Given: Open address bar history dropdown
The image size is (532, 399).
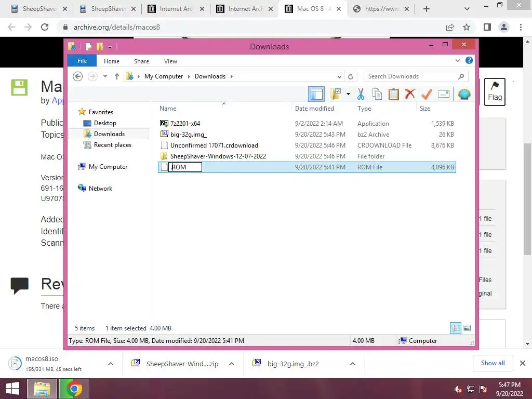Looking at the screenshot, I should coord(339,76).
